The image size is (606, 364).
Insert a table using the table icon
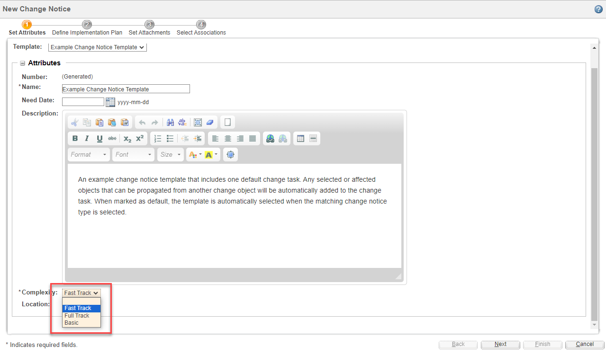300,138
